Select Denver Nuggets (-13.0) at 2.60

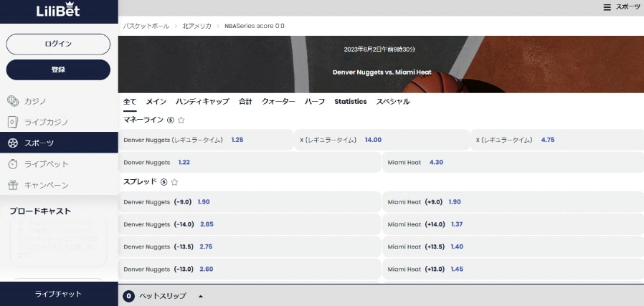[x=250, y=269]
